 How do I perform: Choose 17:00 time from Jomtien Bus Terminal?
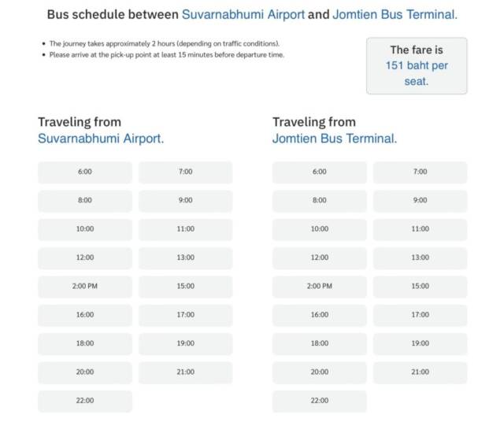[x=420, y=315]
